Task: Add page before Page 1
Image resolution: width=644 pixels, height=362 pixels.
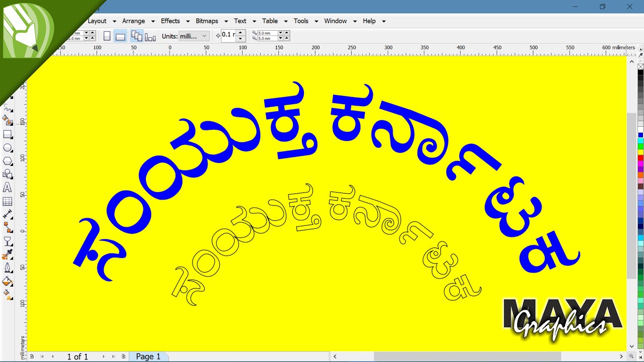Action: point(32,356)
